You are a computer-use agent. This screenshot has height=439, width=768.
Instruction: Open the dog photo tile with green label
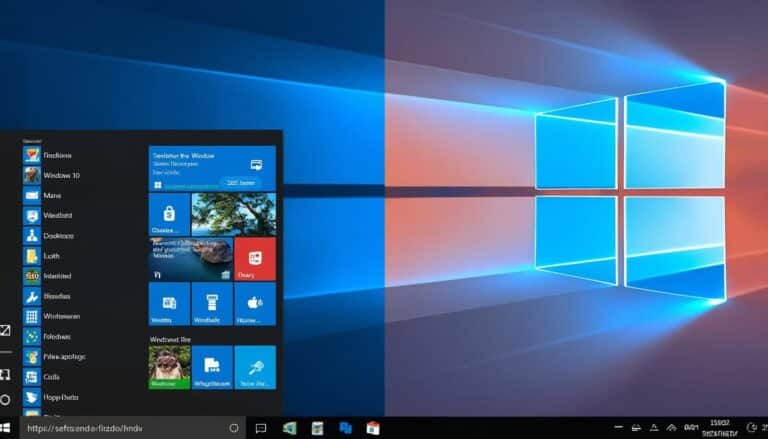169,367
